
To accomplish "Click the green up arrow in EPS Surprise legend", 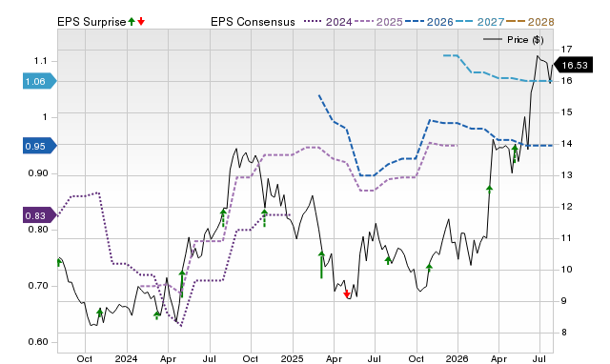I will pos(132,21).
